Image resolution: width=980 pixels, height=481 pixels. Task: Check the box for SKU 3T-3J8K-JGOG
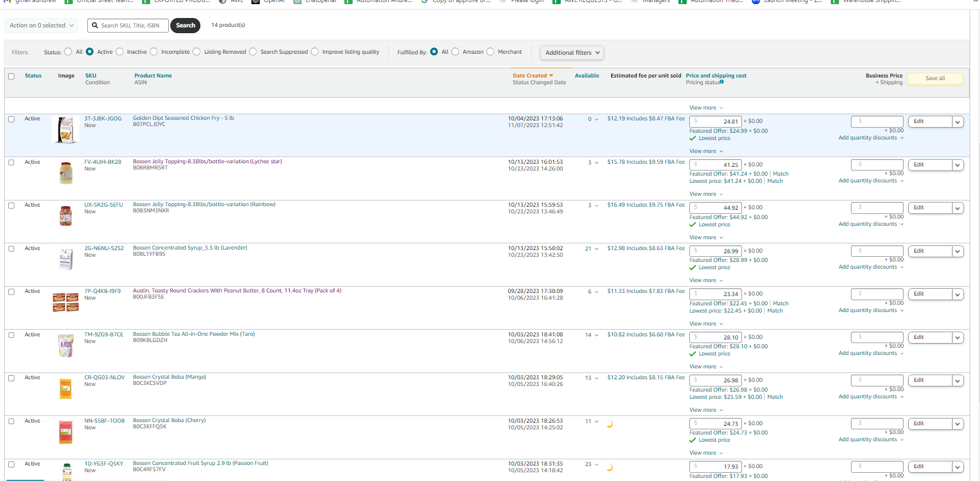point(11,119)
